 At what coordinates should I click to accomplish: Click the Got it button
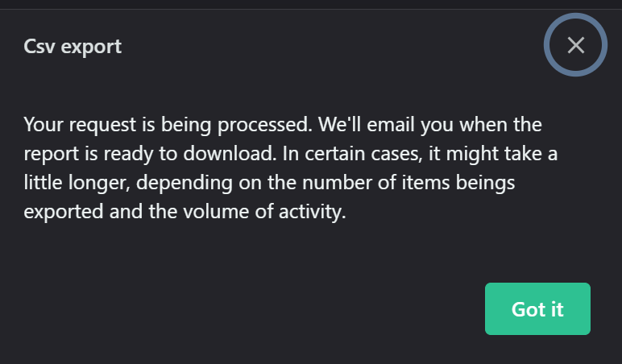537,309
